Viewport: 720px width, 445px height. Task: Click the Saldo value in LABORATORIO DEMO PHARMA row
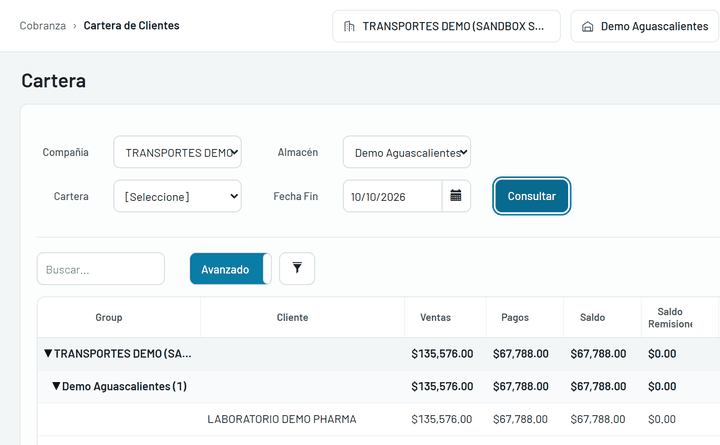[x=598, y=419]
